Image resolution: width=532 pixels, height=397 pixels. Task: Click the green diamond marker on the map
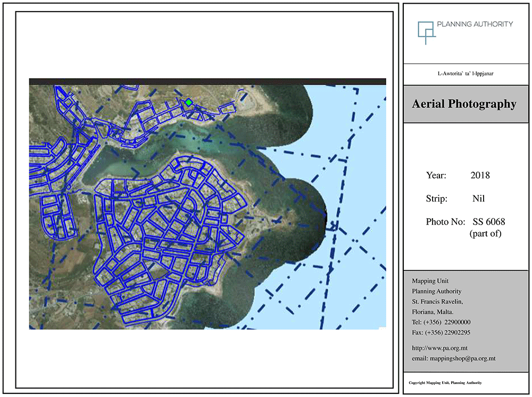click(189, 102)
